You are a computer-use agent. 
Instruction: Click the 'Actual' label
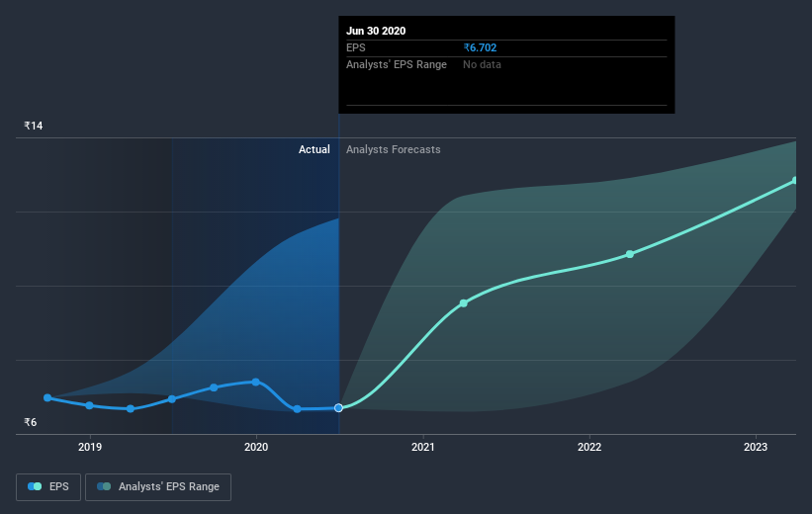(314, 149)
